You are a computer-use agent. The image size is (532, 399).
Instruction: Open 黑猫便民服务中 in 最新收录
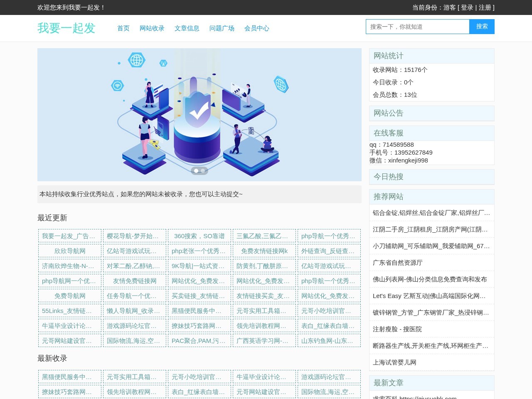click(x=70, y=377)
